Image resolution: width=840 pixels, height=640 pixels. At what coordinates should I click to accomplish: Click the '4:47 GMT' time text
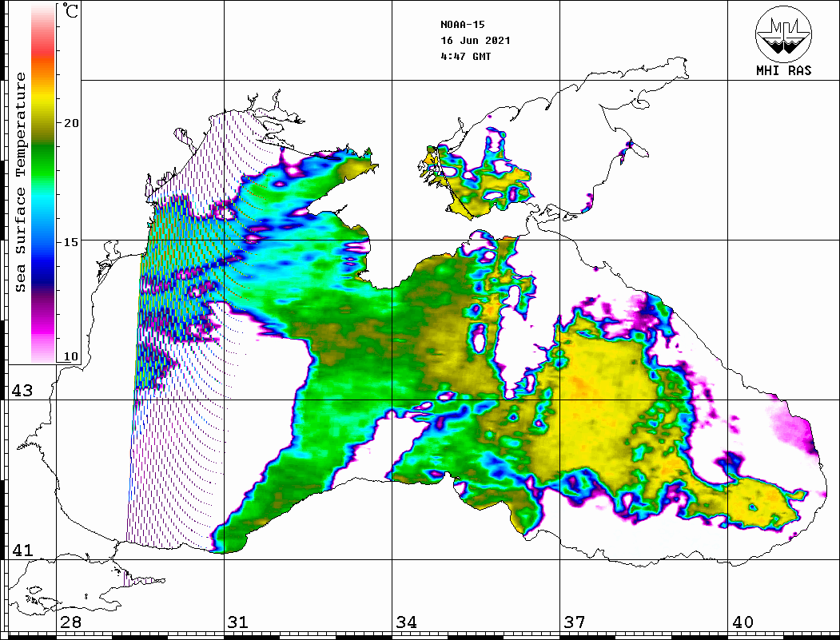click(x=465, y=56)
